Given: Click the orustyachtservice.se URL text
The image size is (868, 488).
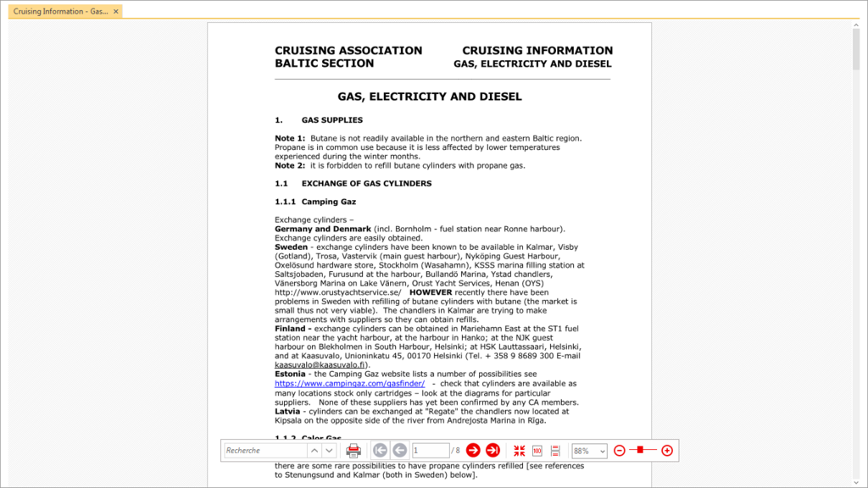Looking at the screenshot, I should [x=337, y=292].
